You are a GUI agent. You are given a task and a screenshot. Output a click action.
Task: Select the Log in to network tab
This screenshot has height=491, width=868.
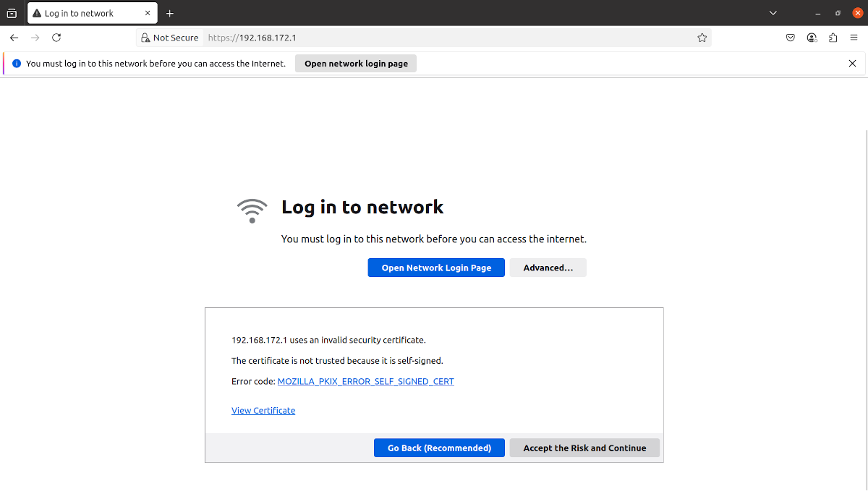(87, 13)
